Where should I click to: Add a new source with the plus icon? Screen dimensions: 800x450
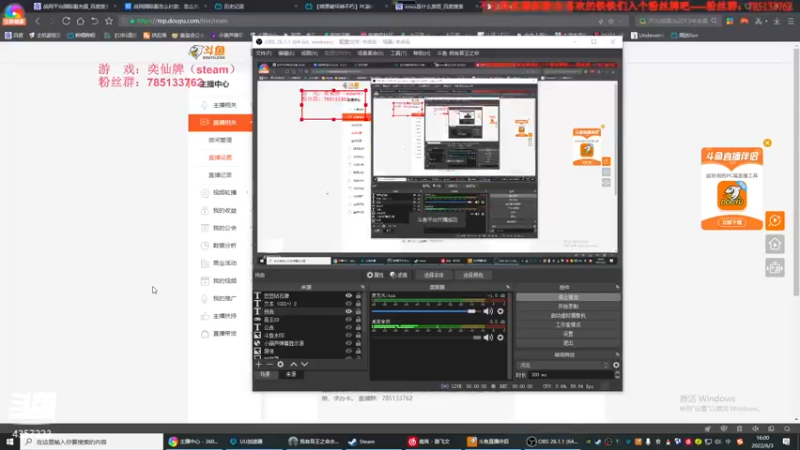click(x=259, y=364)
